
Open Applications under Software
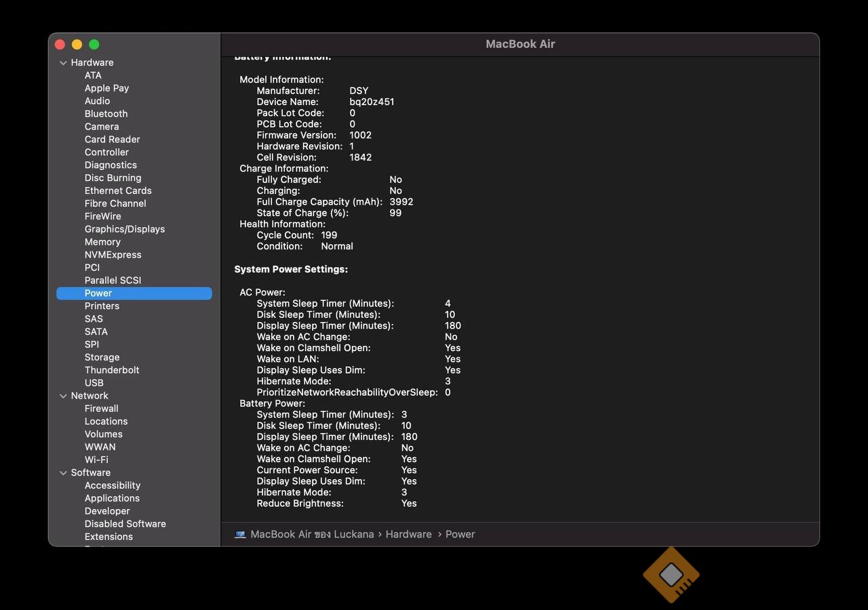coord(112,498)
